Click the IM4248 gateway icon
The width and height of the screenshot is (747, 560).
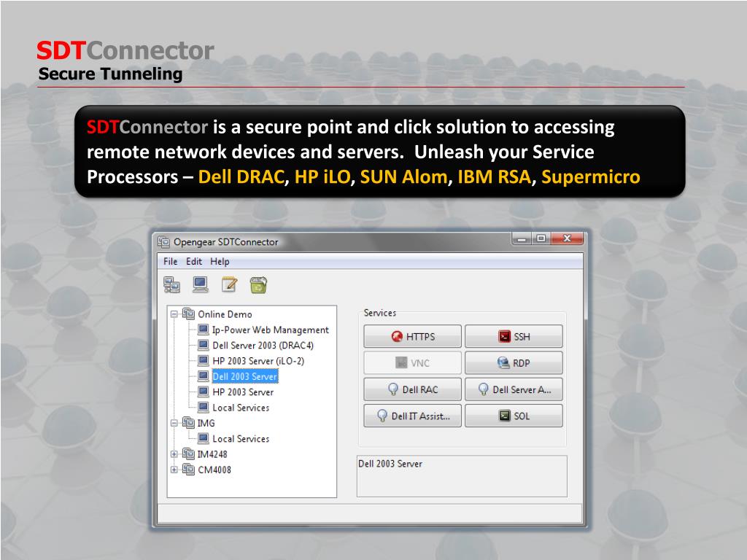[189, 454]
